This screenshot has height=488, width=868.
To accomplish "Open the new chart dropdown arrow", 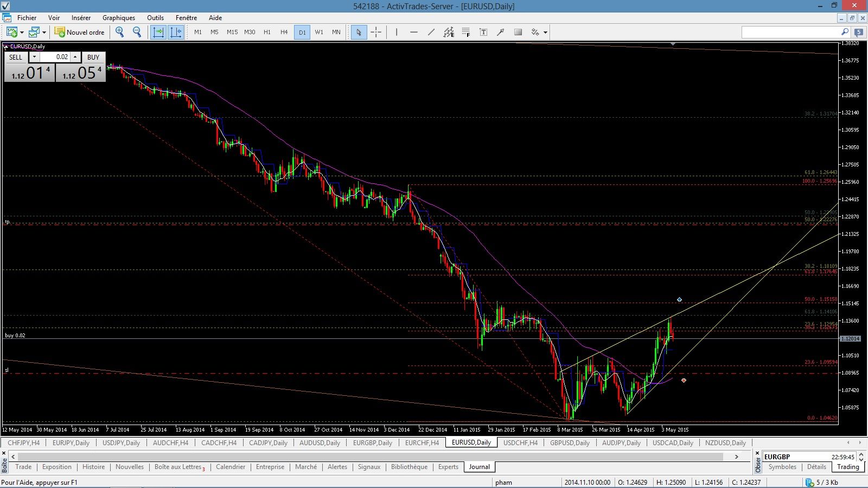I will [x=22, y=33].
